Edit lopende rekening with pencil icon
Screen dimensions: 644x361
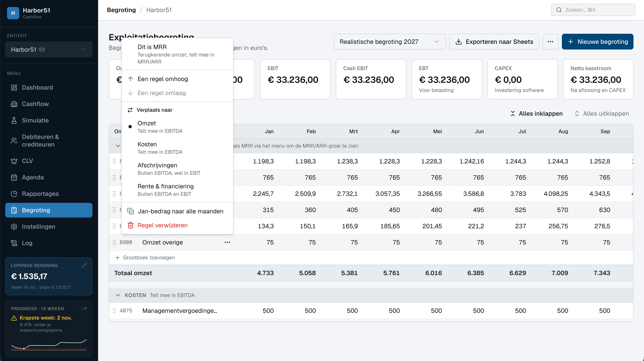tap(84, 265)
